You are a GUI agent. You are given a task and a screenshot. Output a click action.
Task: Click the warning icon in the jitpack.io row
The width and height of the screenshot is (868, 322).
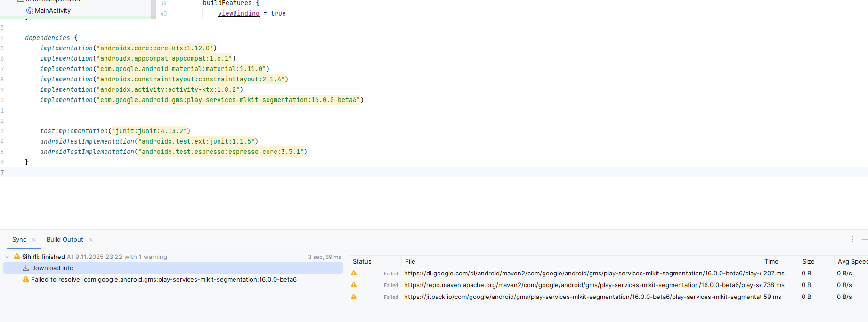(354, 297)
